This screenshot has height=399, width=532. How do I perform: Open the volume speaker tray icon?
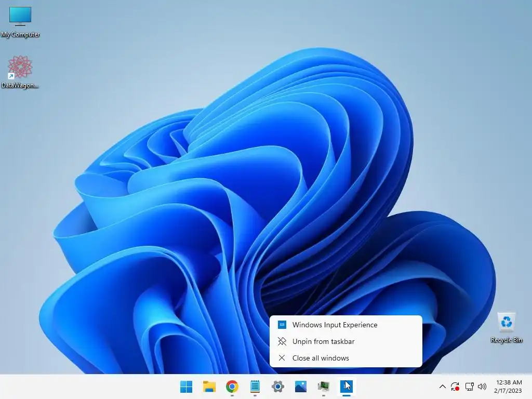[x=482, y=387]
